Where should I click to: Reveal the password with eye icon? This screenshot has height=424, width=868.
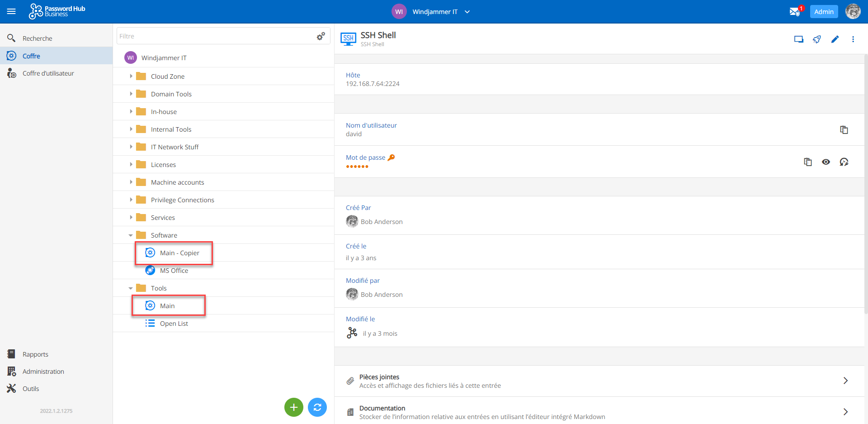[x=826, y=162]
